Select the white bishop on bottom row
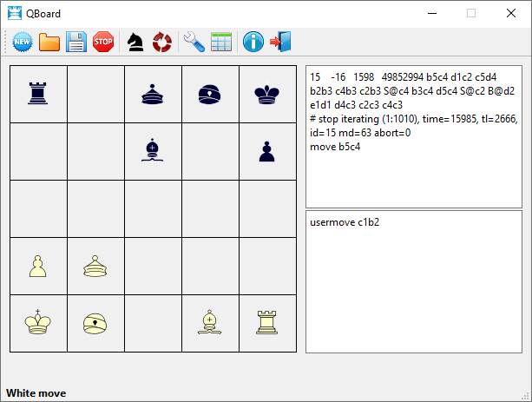The image size is (532, 402). click(x=210, y=322)
